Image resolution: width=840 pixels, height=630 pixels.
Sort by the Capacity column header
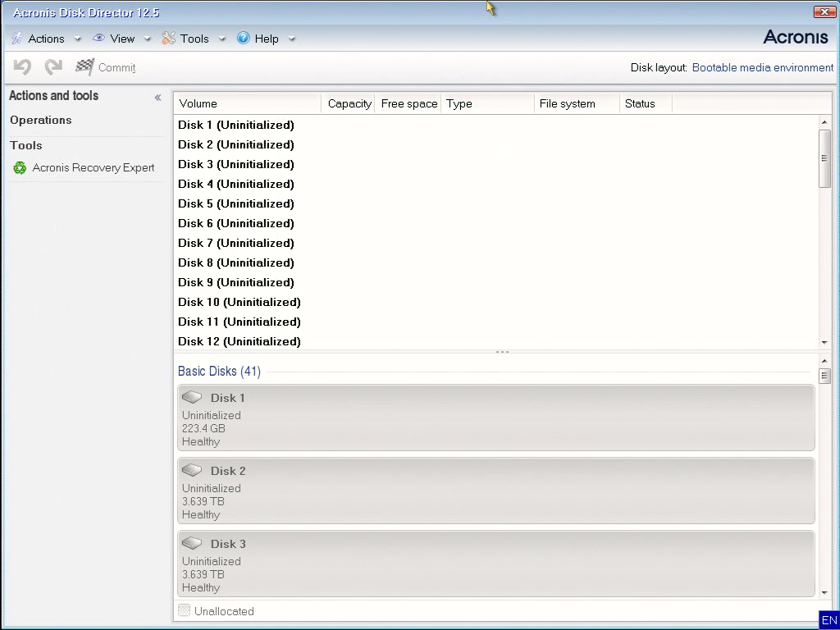(x=349, y=104)
